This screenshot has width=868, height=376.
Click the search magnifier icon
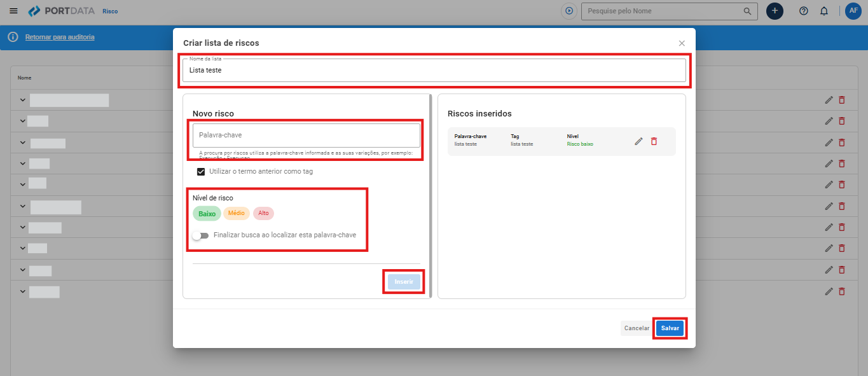click(x=747, y=11)
